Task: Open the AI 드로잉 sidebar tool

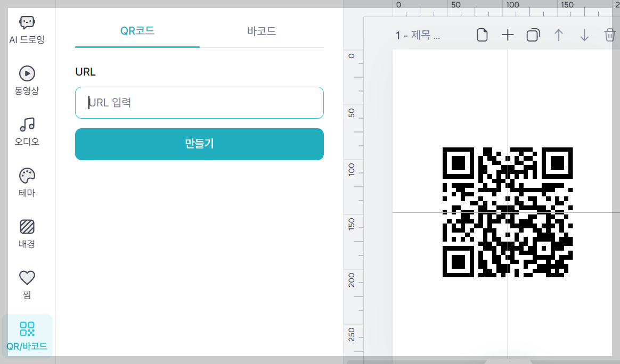Action: pos(27,30)
